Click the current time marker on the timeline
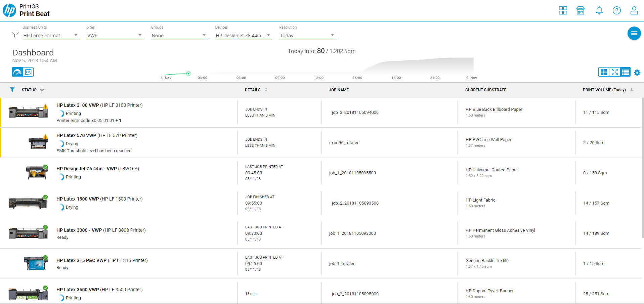This screenshot has height=304, width=644. point(188,74)
